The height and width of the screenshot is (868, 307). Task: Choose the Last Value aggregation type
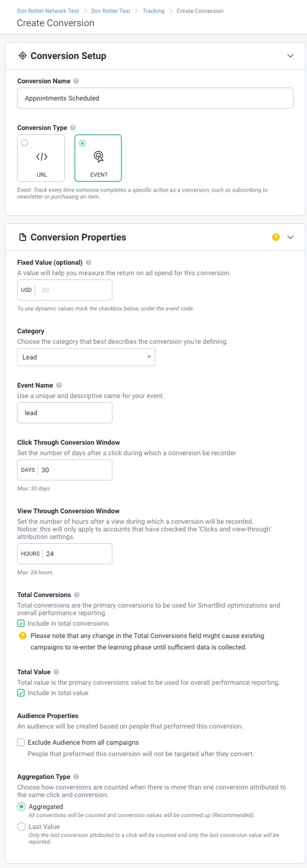[21, 827]
